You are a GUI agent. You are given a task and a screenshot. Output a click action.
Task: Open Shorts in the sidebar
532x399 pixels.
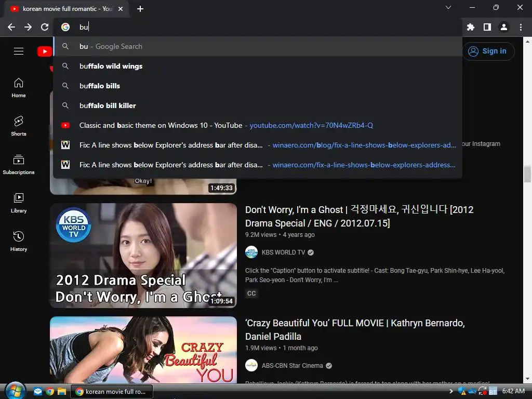[19, 126]
